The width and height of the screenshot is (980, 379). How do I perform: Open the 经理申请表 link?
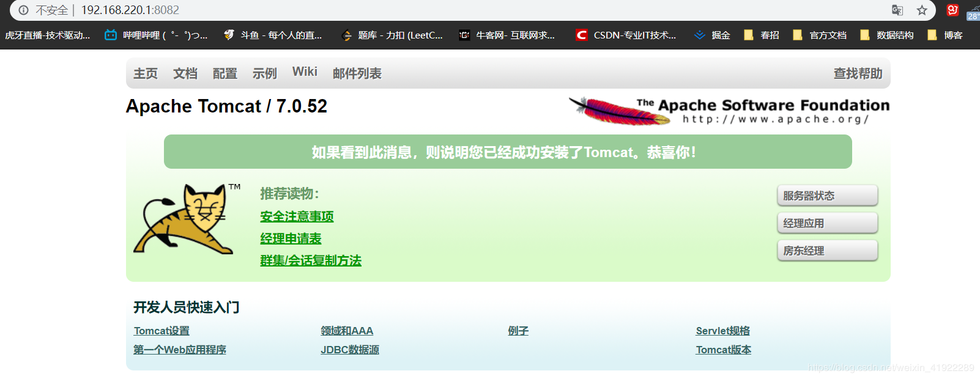[291, 238]
